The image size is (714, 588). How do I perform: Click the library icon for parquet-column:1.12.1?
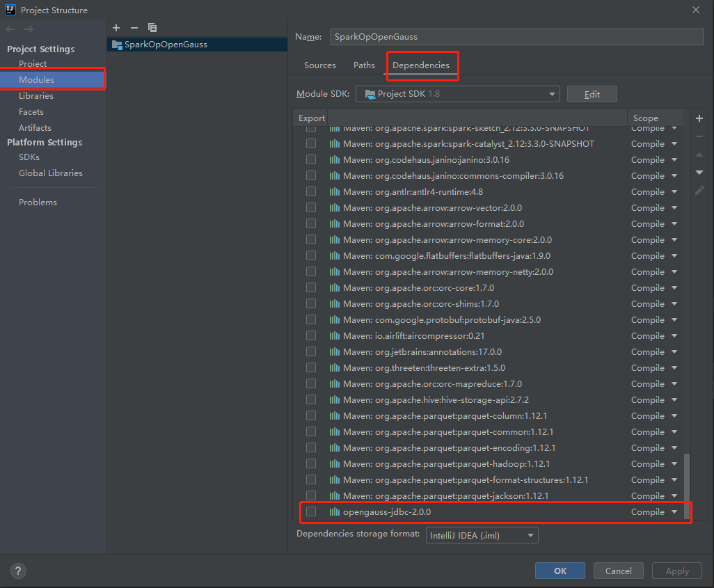335,416
